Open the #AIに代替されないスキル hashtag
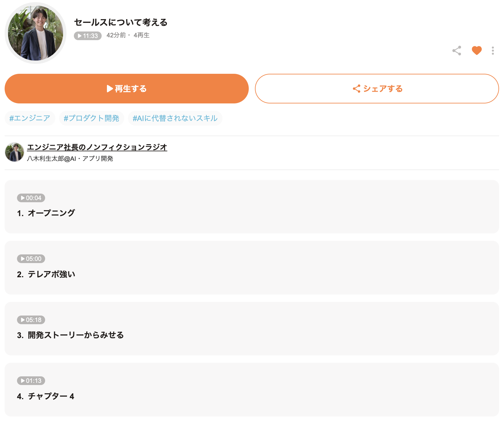The width and height of the screenshot is (504, 431). pos(175,118)
